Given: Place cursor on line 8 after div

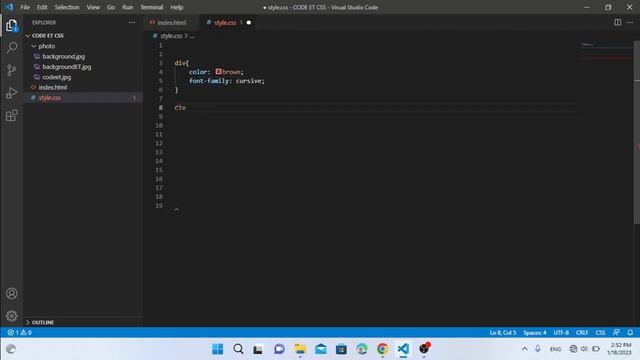Looking at the screenshot, I should point(186,107).
